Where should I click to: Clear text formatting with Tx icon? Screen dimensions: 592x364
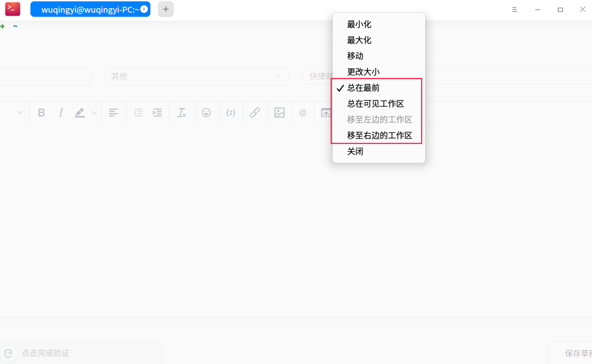tap(182, 113)
